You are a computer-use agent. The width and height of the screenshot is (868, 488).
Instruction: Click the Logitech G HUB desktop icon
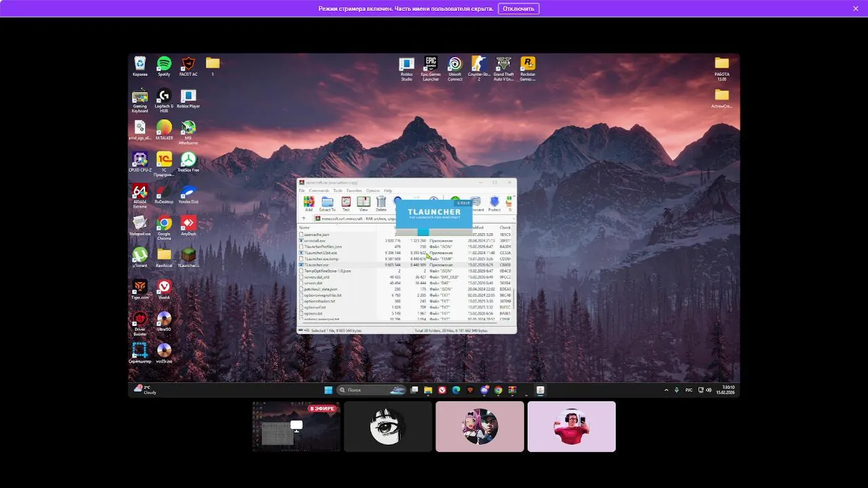[x=164, y=100]
